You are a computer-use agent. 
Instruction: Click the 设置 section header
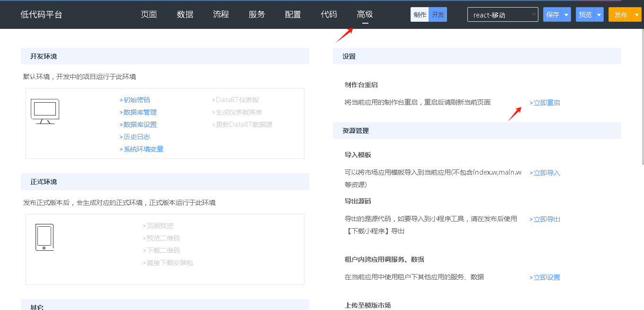tap(477, 56)
